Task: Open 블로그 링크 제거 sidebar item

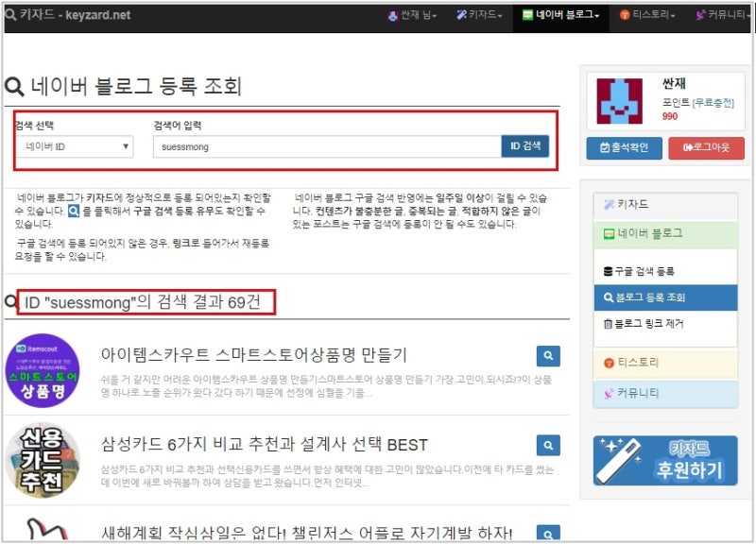Action: point(665,324)
